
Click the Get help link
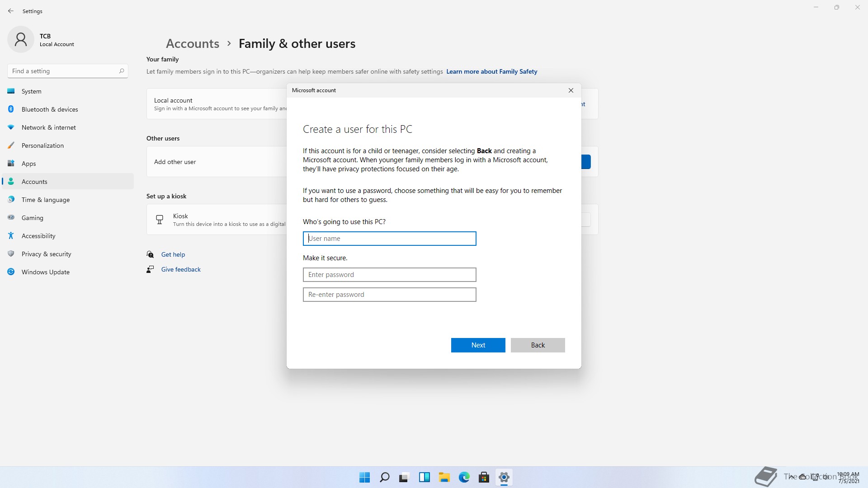(x=173, y=254)
